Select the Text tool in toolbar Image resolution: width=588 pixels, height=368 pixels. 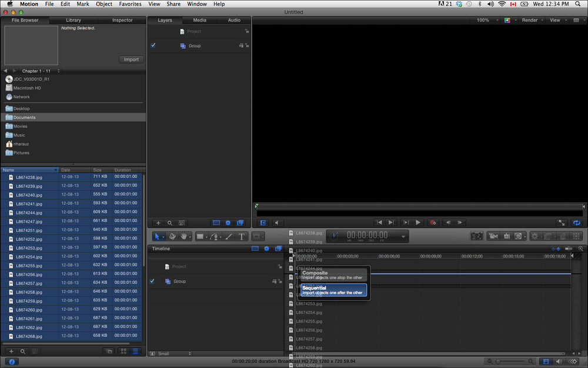click(241, 236)
